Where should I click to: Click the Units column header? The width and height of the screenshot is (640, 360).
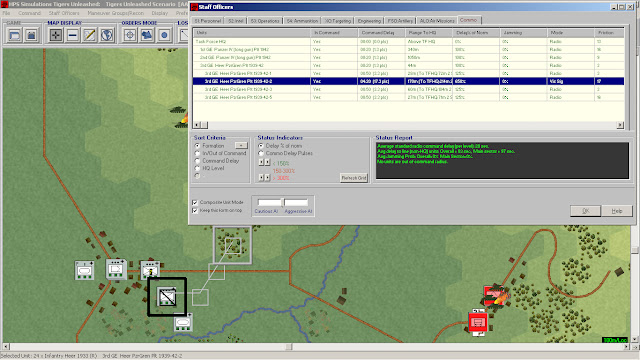tap(252, 33)
